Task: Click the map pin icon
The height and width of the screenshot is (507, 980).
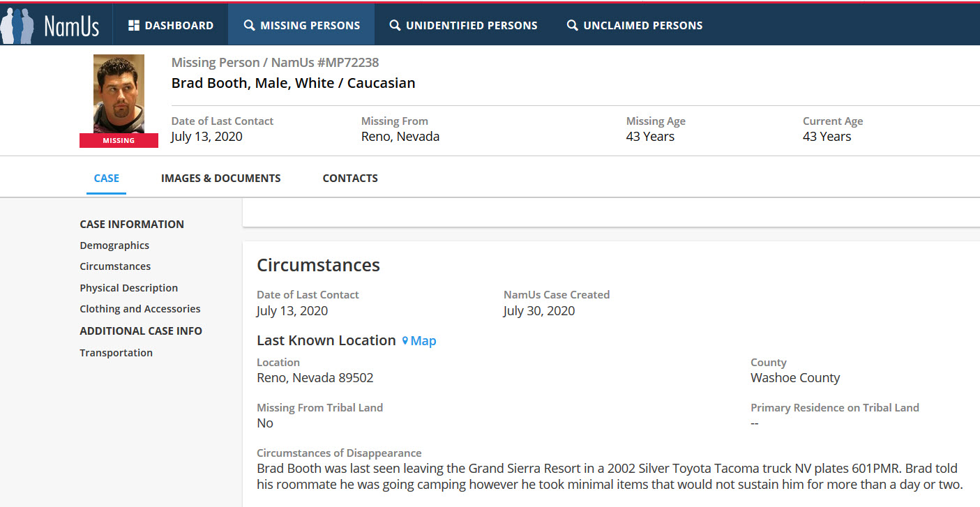Action: [x=405, y=341]
